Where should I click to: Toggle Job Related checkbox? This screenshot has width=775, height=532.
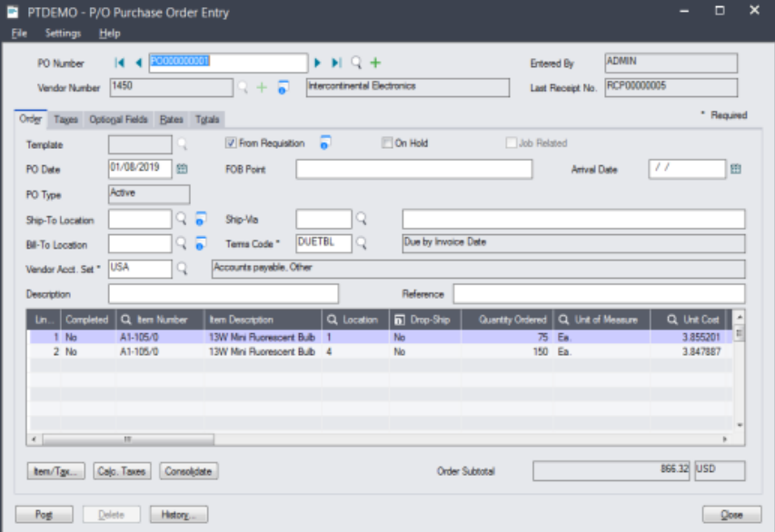(512, 143)
